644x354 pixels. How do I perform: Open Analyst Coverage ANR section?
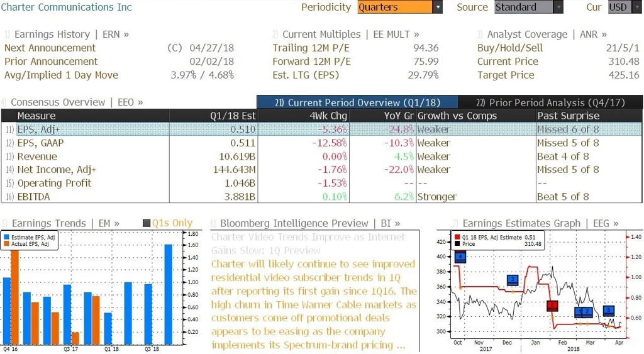tap(542, 35)
